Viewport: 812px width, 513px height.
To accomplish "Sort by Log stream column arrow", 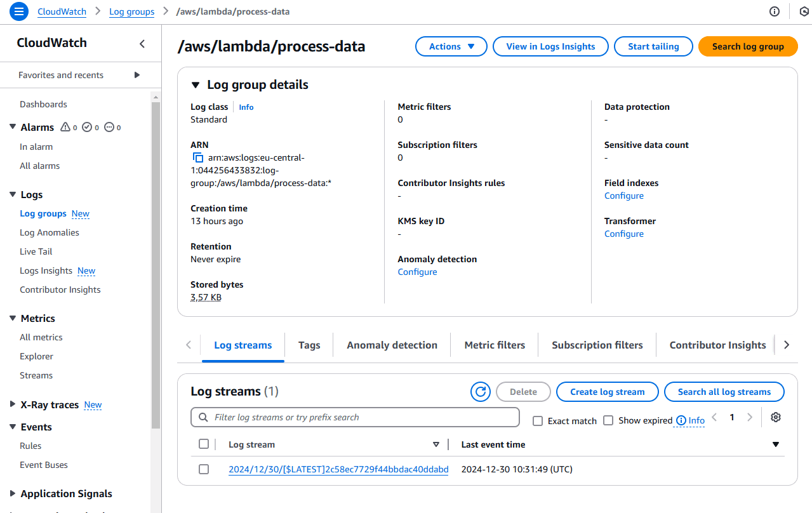I will (436, 444).
